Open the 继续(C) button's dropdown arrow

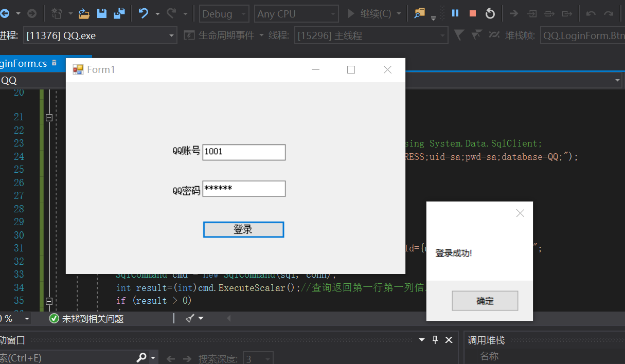pyautogui.click(x=398, y=14)
